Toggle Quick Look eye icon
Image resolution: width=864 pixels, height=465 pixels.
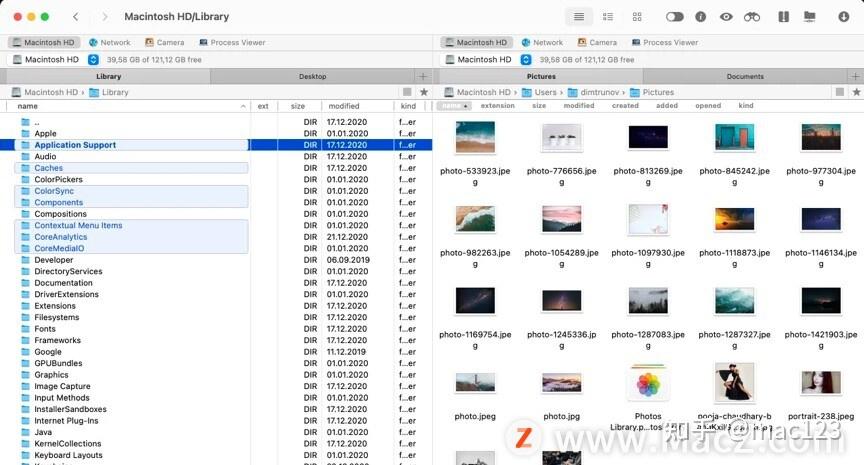pos(726,17)
